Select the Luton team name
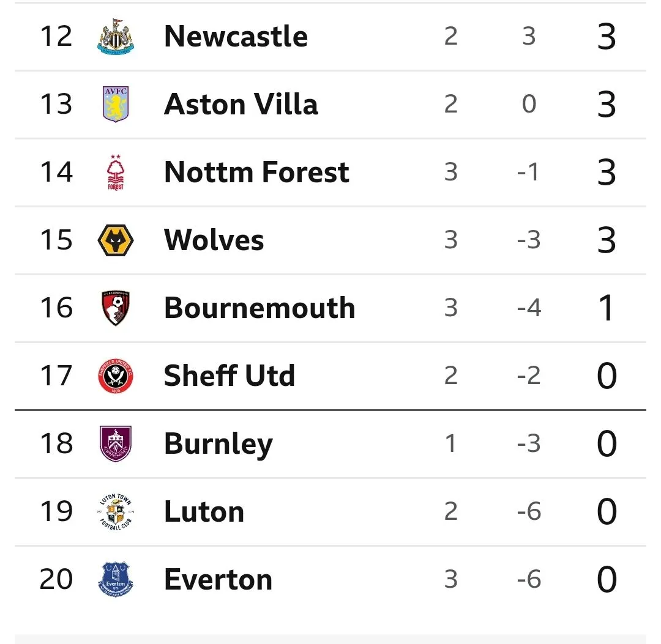 204,512
